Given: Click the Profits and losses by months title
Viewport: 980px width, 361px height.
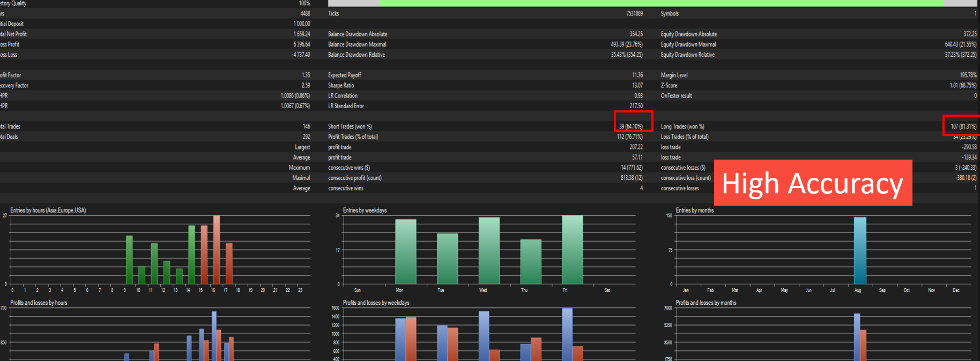Looking at the screenshot, I should 706,303.
